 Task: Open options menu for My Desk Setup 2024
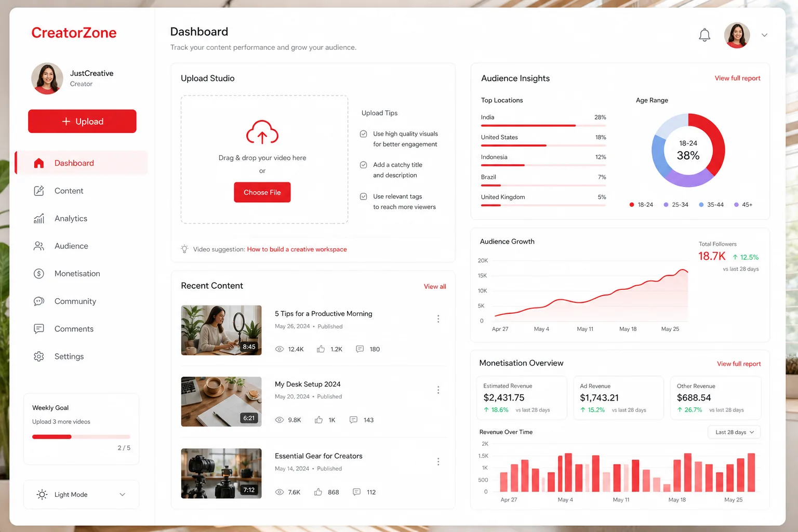438,390
